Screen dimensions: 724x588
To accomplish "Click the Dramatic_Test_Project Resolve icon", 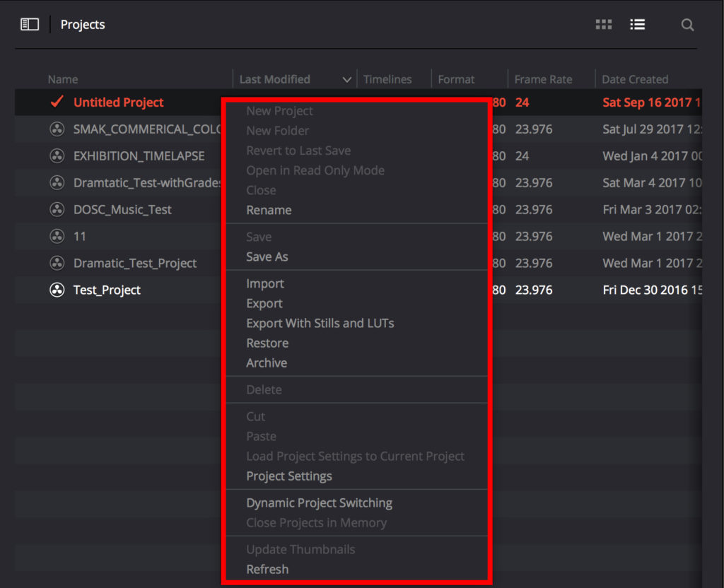I will [x=57, y=263].
